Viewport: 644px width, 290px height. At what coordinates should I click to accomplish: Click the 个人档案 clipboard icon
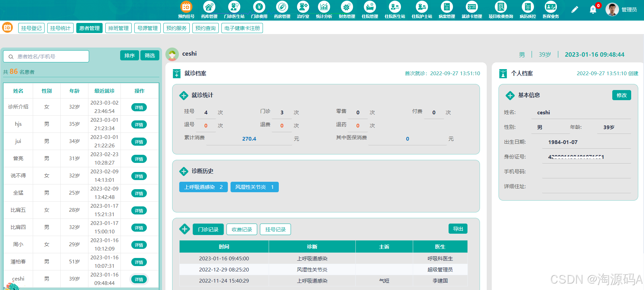(x=503, y=74)
